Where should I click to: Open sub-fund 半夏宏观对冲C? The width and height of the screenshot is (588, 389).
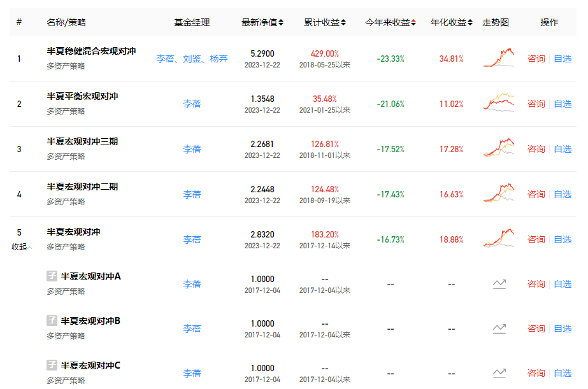[x=90, y=366]
